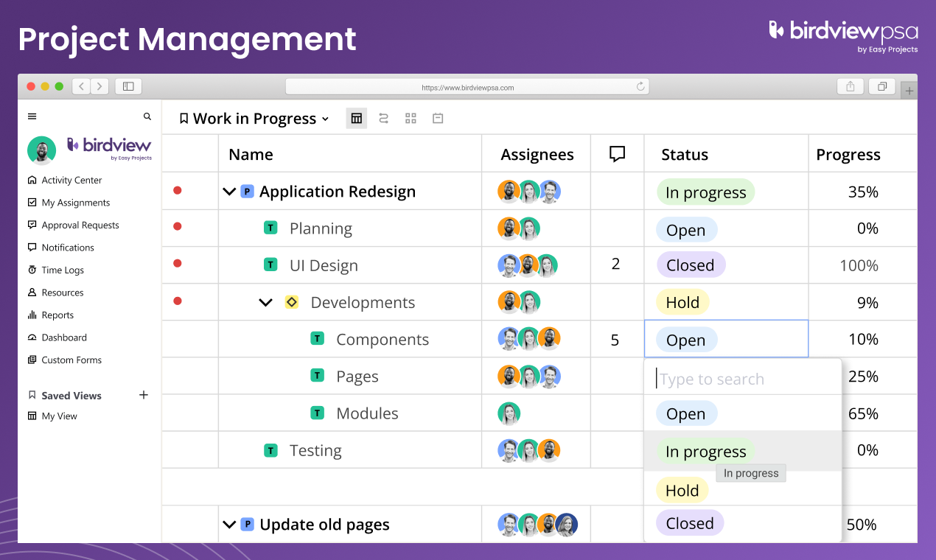
Task: Click the sidebar search magnifier icon
Action: pos(147,116)
